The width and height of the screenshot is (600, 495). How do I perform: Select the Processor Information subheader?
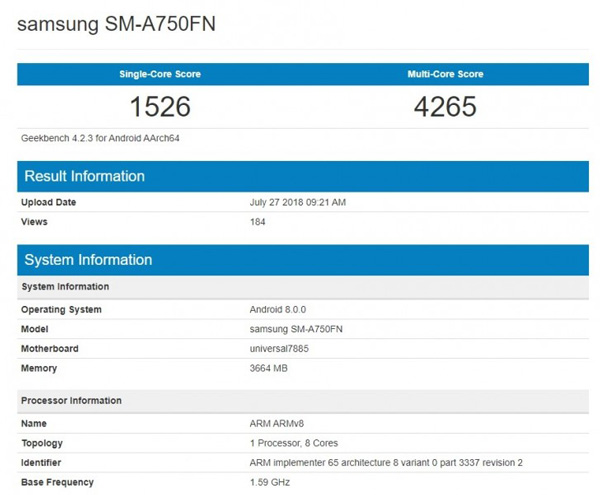[x=303, y=401]
